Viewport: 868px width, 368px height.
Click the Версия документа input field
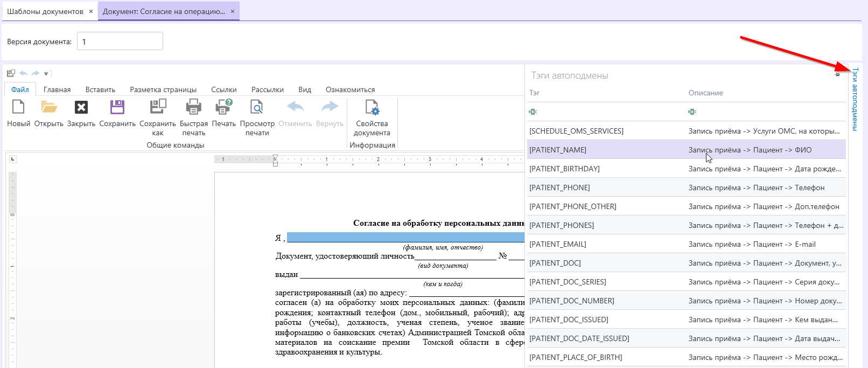coord(120,41)
